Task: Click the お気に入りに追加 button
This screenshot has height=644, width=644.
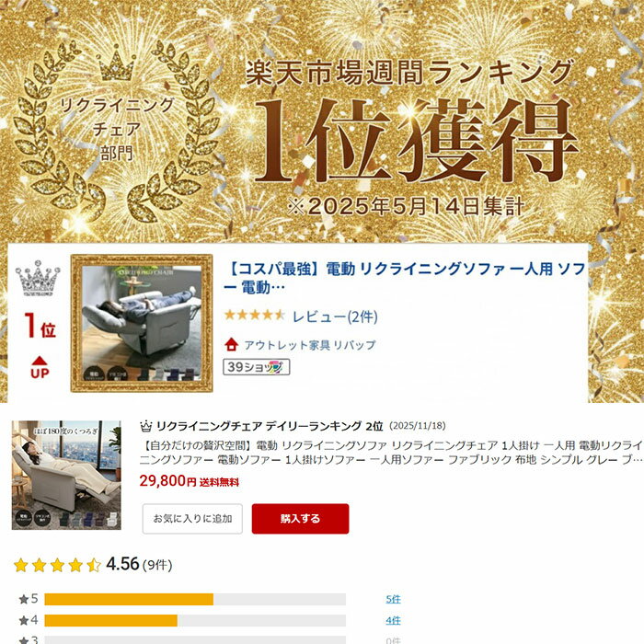Action: (x=192, y=519)
